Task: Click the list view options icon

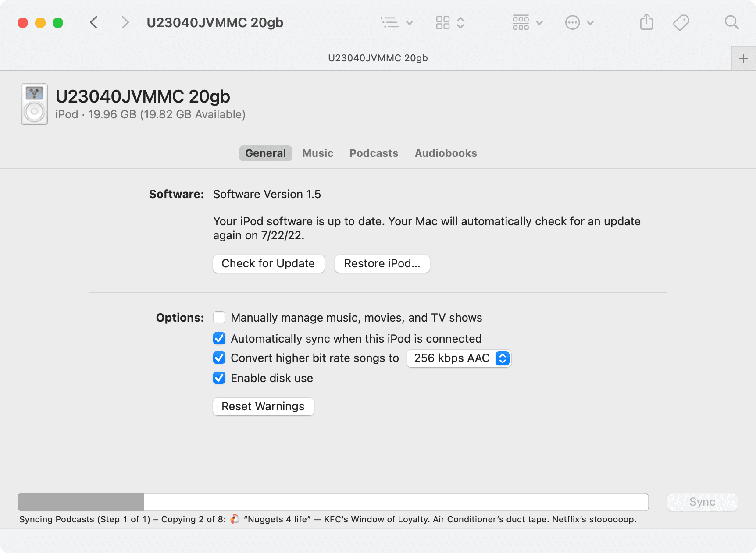Action: pos(396,22)
